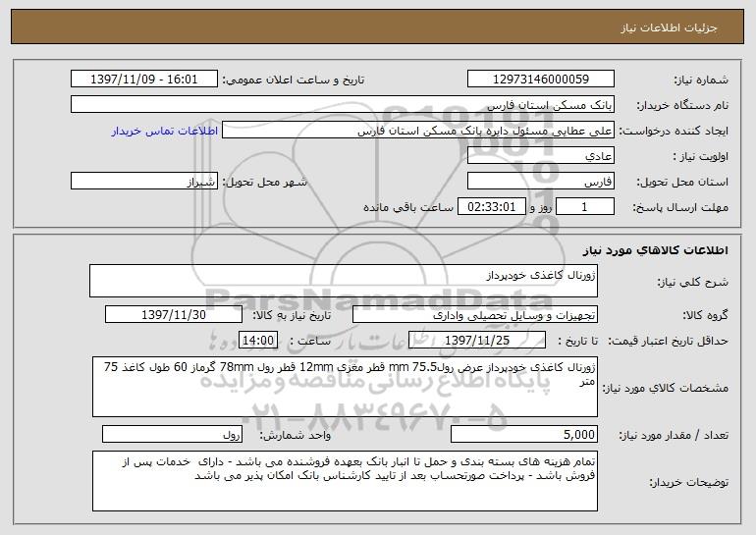
Task: Click label تا تاریخ
Action: [577, 341]
